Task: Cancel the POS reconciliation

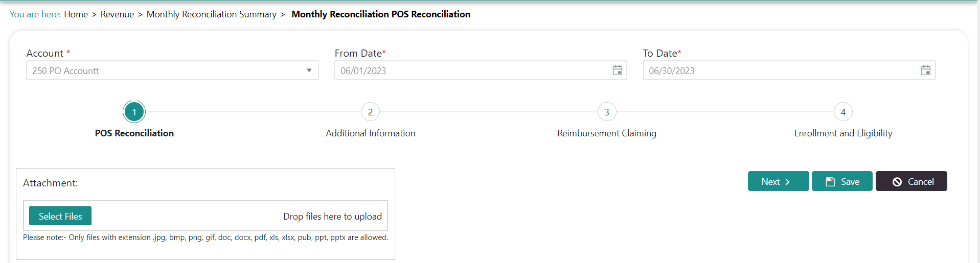Action: pos(911,181)
